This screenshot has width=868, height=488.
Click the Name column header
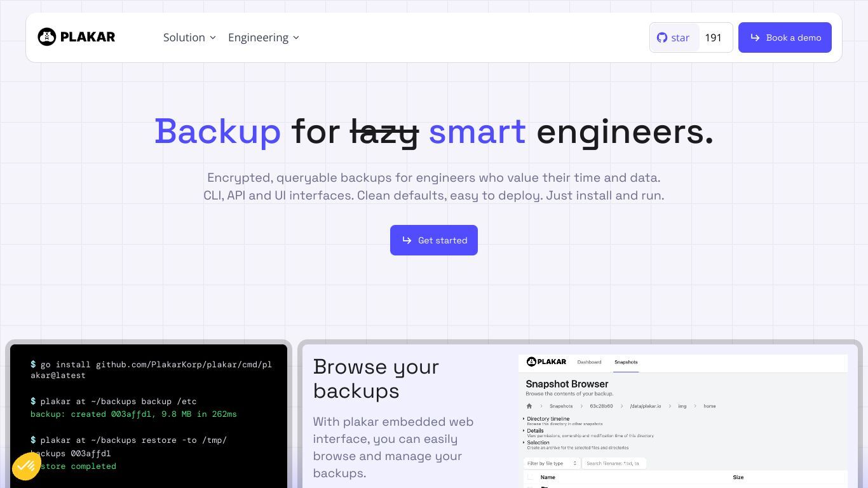coord(548,477)
